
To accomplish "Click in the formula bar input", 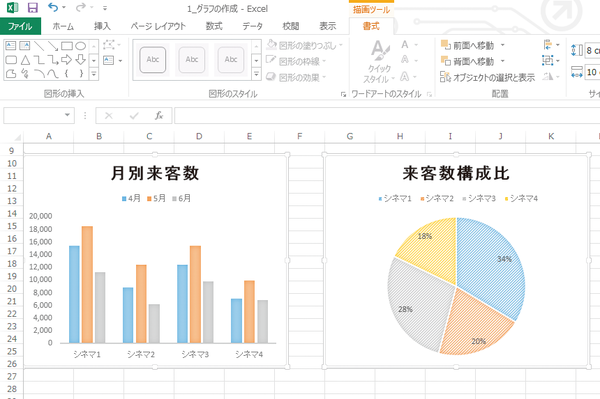I will (386, 115).
